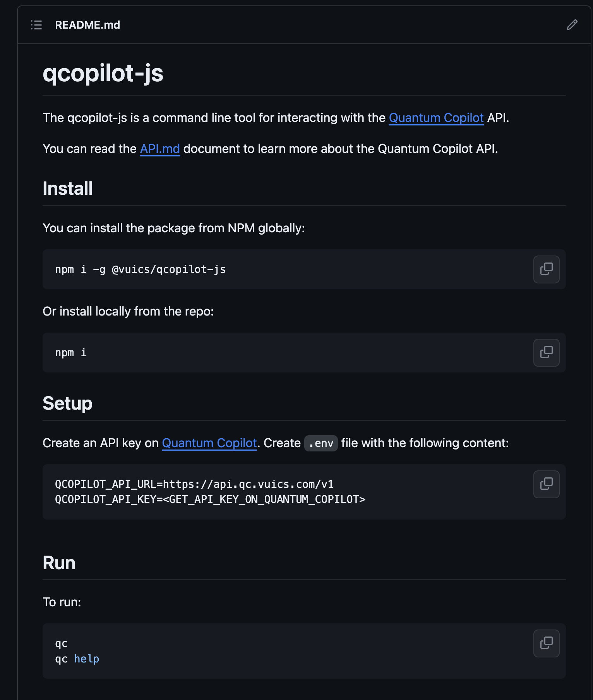Image resolution: width=593 pixels, height=700 pixels.
Task: Click the 'npm i' local install code
Action: click(71, 353)
